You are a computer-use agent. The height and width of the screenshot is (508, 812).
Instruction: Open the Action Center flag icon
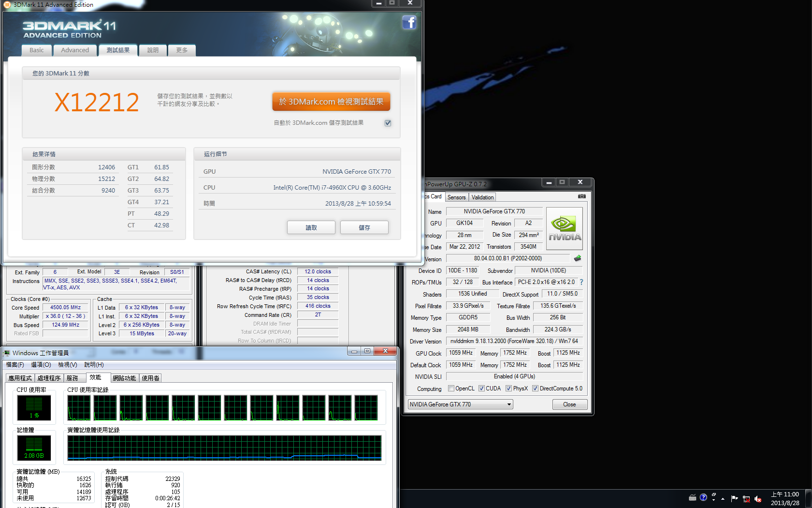click(735, 498)
